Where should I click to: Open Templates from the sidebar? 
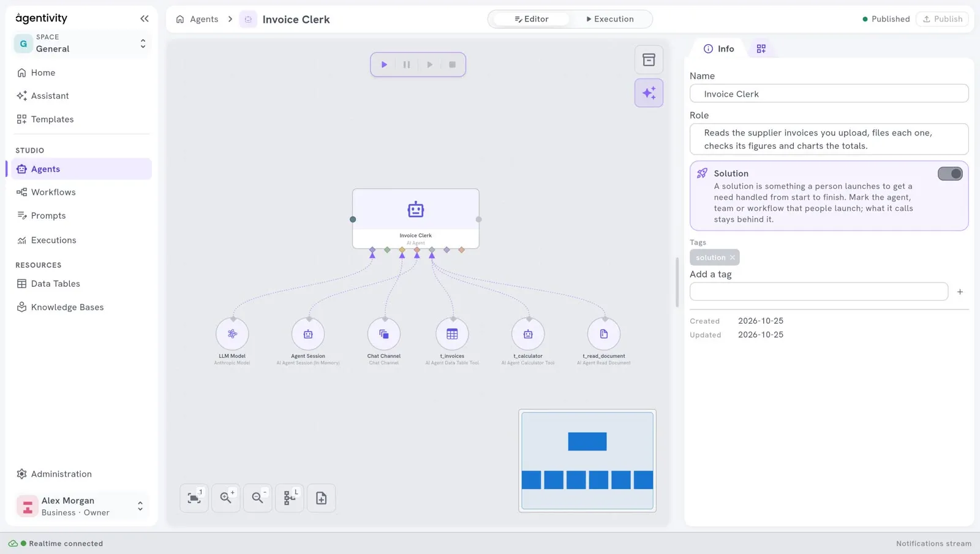(81, 119)
